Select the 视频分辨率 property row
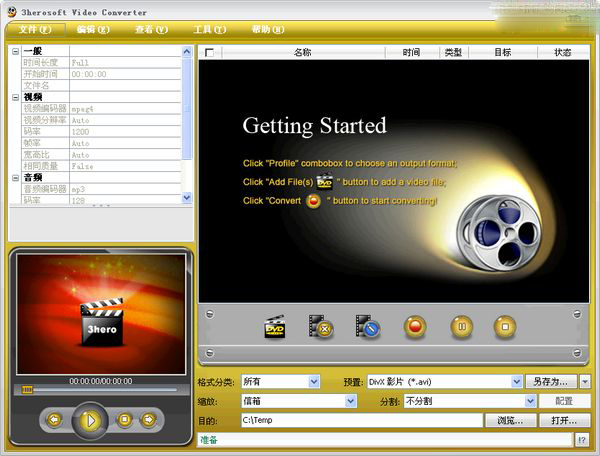Image resolution: width=600 pixels, height=456 pixels. [101, 120]
